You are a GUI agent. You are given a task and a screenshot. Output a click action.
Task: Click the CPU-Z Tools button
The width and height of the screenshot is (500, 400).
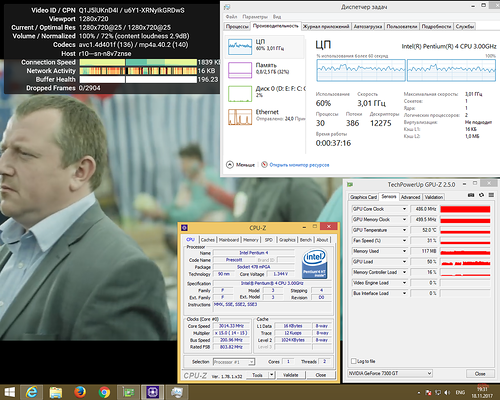click(x=257, y=375)
